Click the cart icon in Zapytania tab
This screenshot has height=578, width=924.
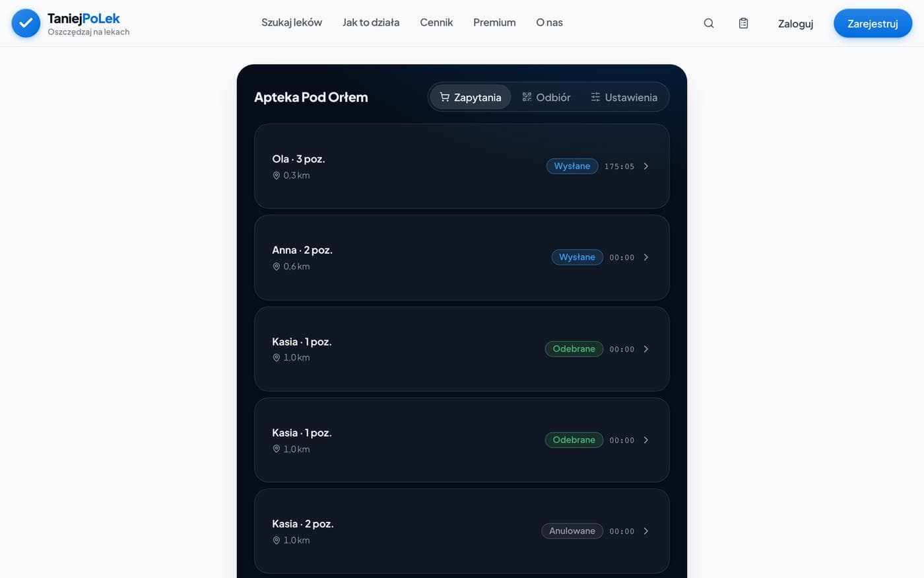click(445, 97)
